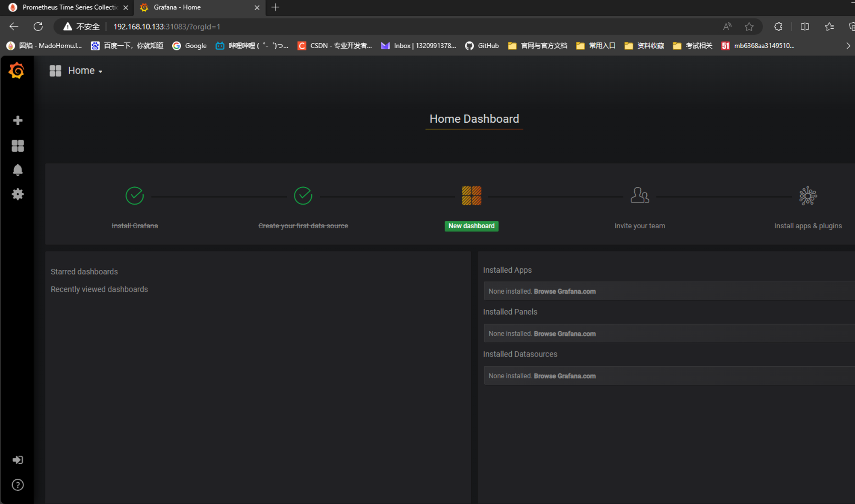This screenshot has height=504, width=855.
Task: Click the browser address bar URL
Action: (167, 27)
